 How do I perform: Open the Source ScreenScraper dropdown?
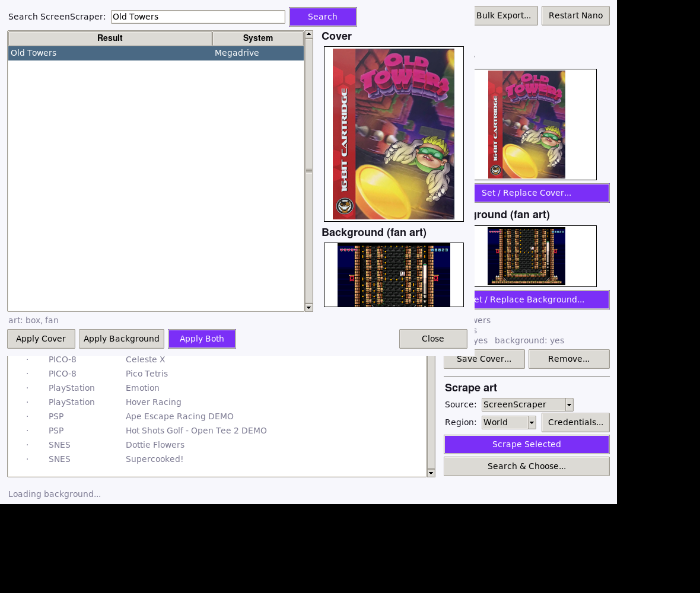[x=527, y=404]
